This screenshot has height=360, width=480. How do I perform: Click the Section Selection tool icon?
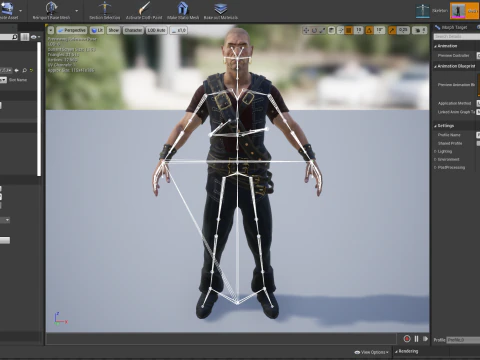[x=105, y=7]
